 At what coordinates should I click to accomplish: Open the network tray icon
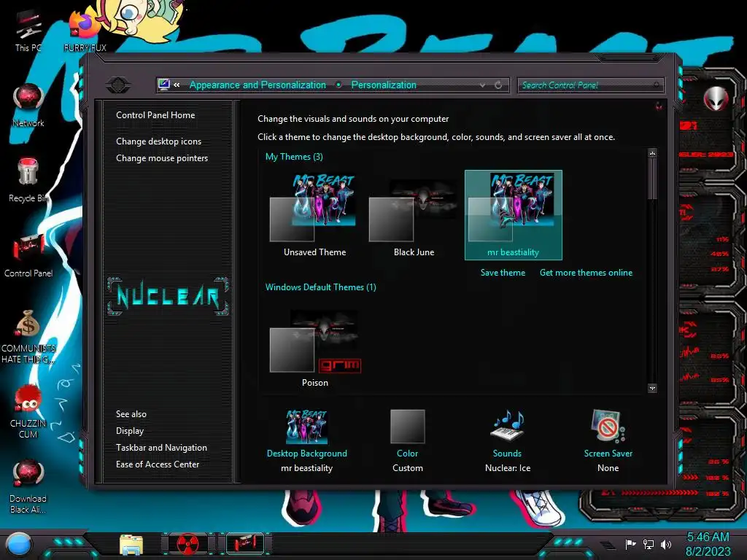pyautogui.click(x=649, y=544)
